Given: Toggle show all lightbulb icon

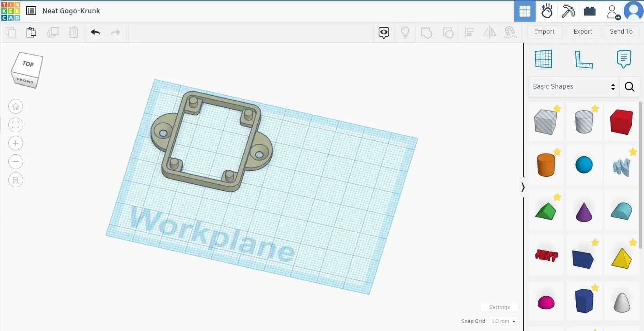Looking at the screenshot, I should [x=405, y=33].
